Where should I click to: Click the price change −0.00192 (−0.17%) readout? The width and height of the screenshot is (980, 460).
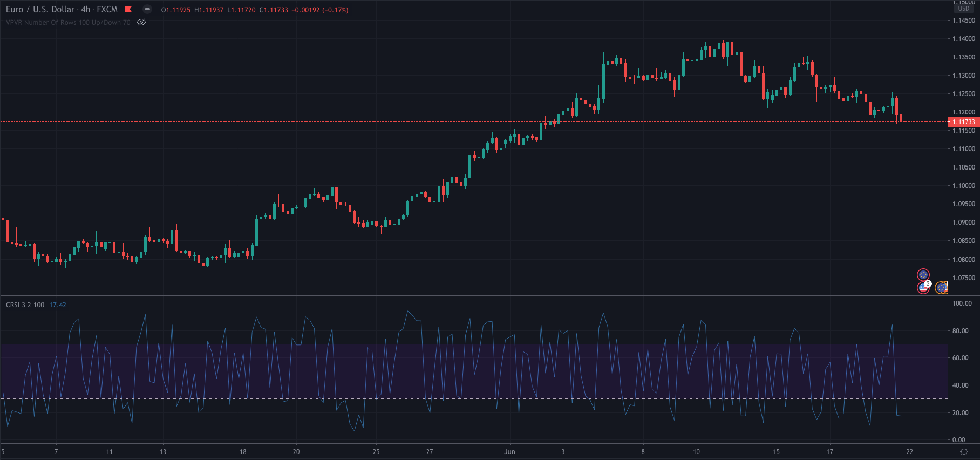pyautogui.click(x=320, y=10)
